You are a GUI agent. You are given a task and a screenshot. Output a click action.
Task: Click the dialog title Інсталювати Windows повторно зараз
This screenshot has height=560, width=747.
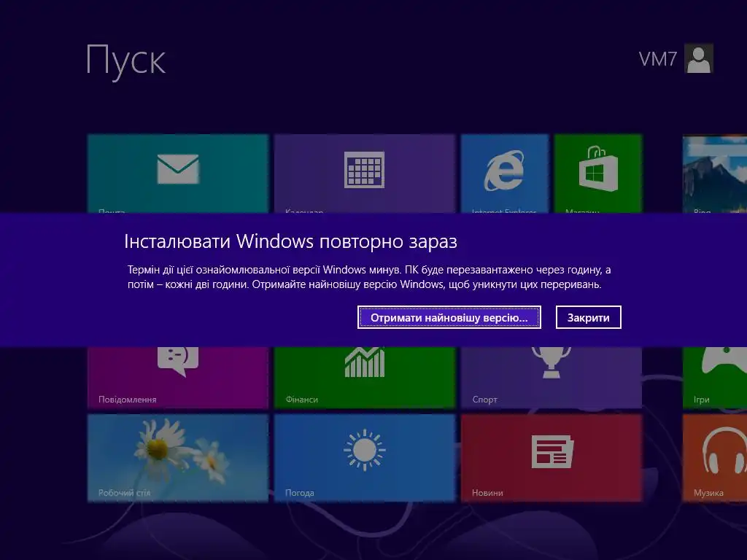290,241
